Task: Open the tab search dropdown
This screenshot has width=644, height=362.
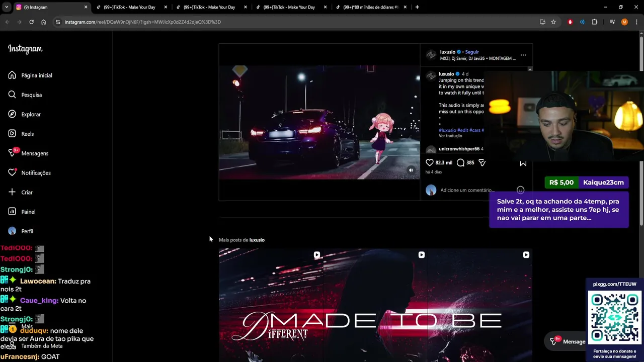Action: point(6,7)
